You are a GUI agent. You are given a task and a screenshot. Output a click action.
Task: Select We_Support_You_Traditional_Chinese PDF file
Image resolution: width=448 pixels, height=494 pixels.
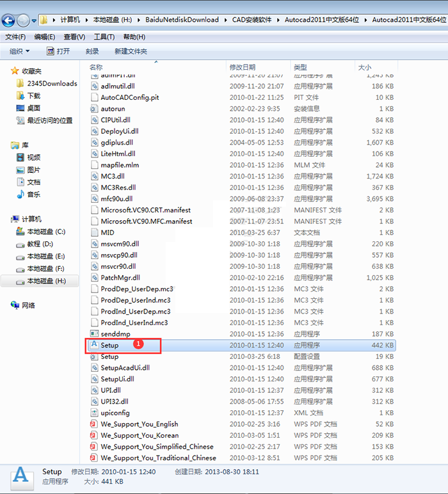[153, 458]
